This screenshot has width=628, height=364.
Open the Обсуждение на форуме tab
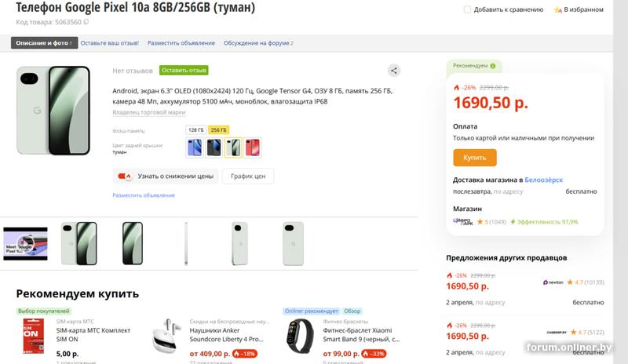pyautogui.click(x=257, y=43)
